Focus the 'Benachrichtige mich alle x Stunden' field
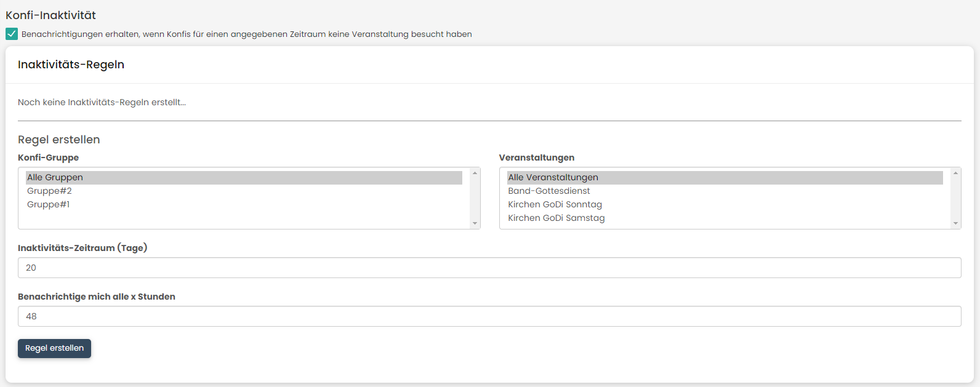 point(489,316)
